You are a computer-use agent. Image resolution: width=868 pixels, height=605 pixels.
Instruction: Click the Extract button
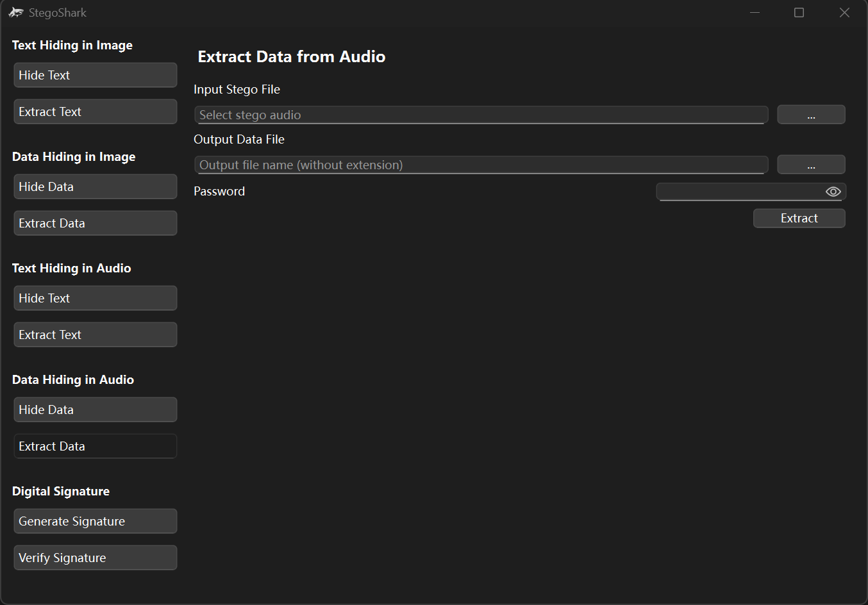799,218
